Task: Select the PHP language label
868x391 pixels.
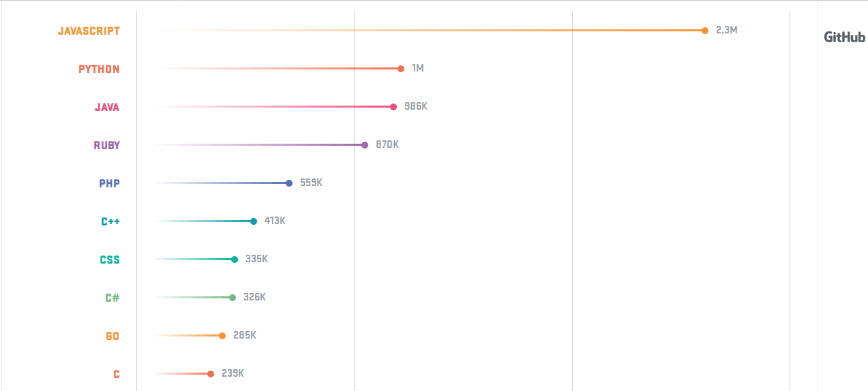Action: [x=109, y=183]
